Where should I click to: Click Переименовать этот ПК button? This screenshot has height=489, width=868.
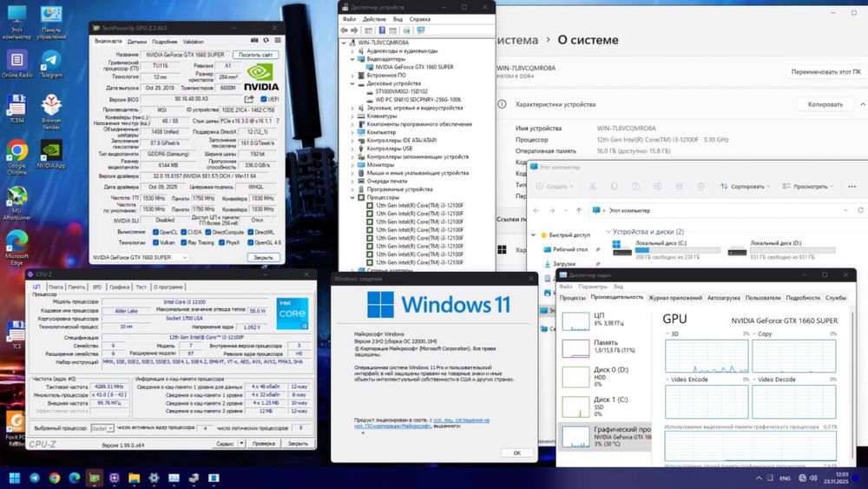825,72
